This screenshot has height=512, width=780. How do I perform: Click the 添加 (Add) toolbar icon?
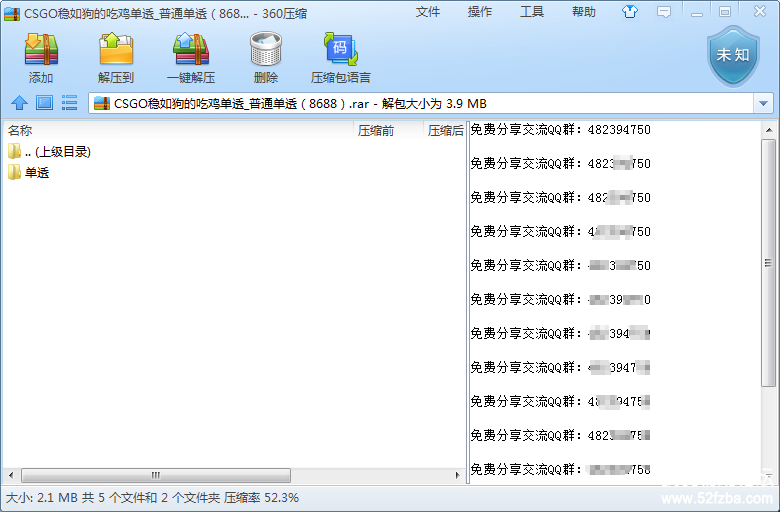tap(41, 49)
